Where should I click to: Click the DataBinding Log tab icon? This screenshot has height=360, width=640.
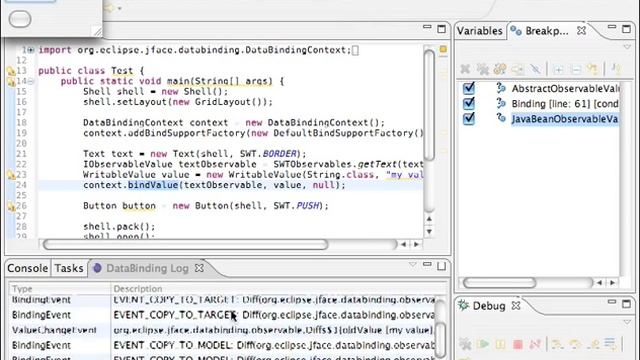click(97, 268)
